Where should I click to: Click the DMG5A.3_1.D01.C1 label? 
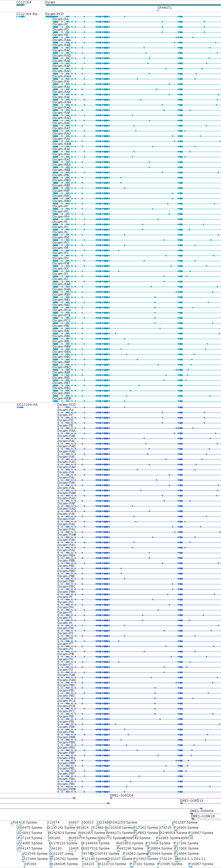[190, 859]
